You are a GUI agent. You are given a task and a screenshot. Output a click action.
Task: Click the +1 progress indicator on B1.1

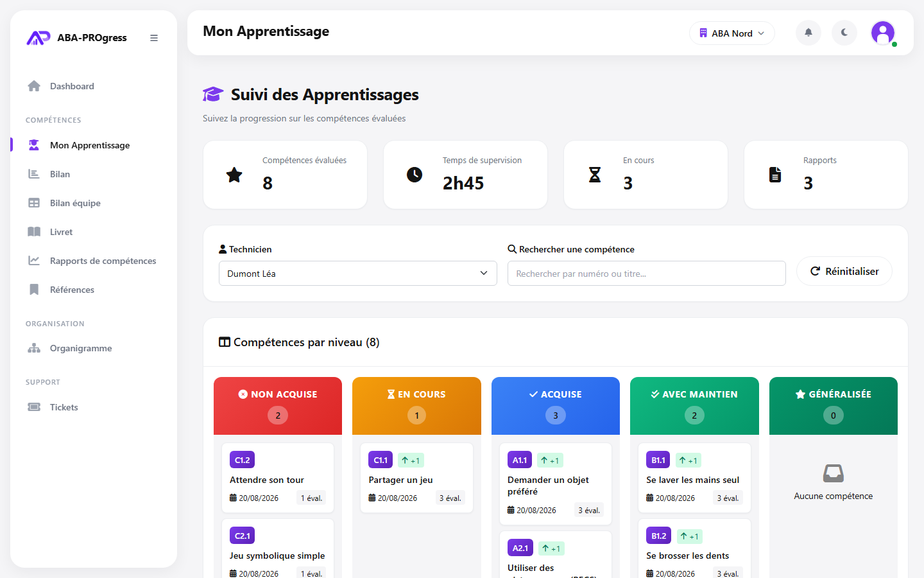[689, 460]
